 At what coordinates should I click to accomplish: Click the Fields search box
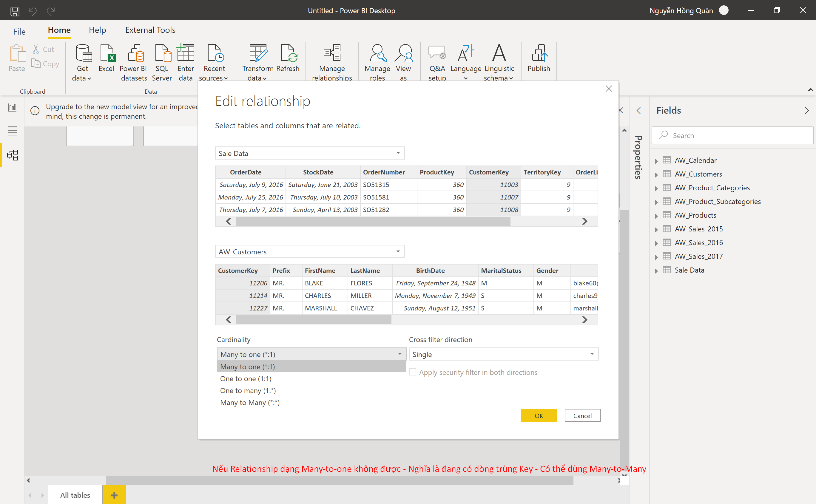pos(732,135)
